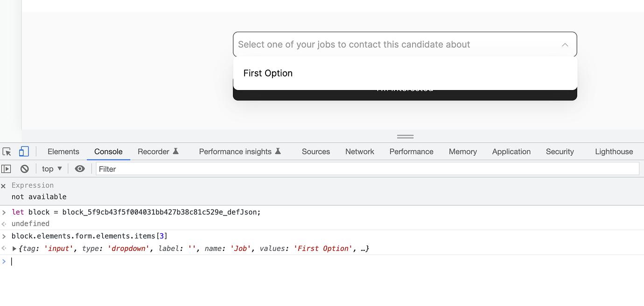The image size is (644, 306).
Task: Clear the console using the no-entry icon
Action: pyautogui.click(x=24, y=168)
